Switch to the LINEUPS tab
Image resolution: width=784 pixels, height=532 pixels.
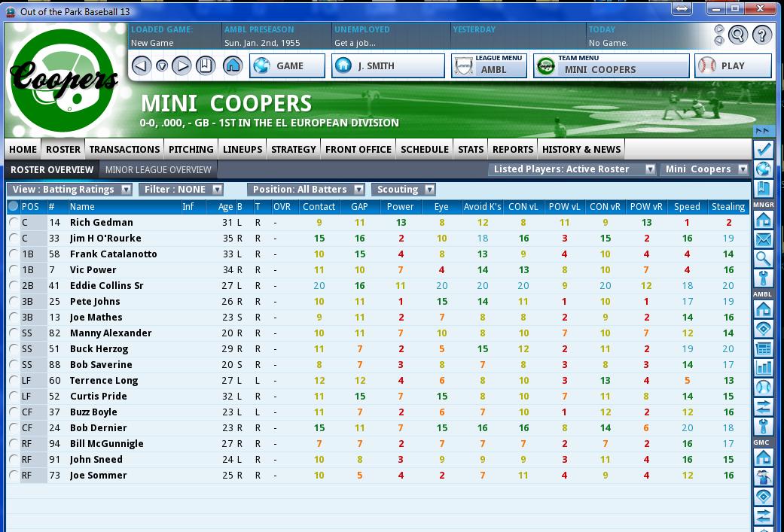coord(243,149)
